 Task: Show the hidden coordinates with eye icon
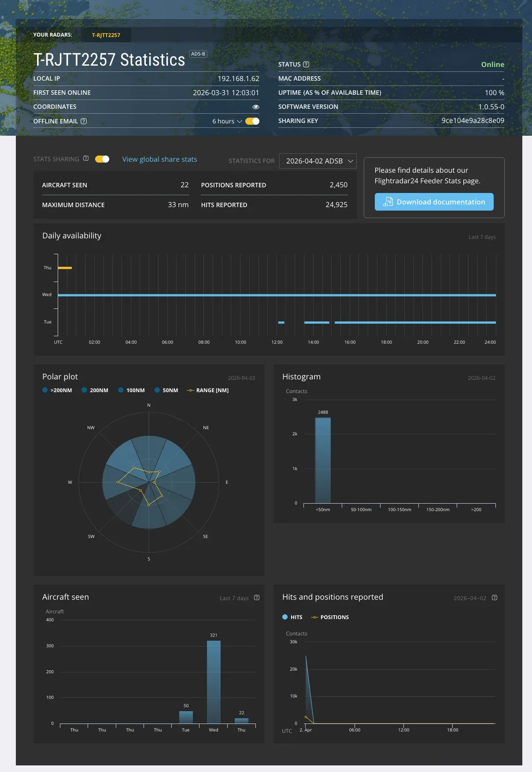255,107
